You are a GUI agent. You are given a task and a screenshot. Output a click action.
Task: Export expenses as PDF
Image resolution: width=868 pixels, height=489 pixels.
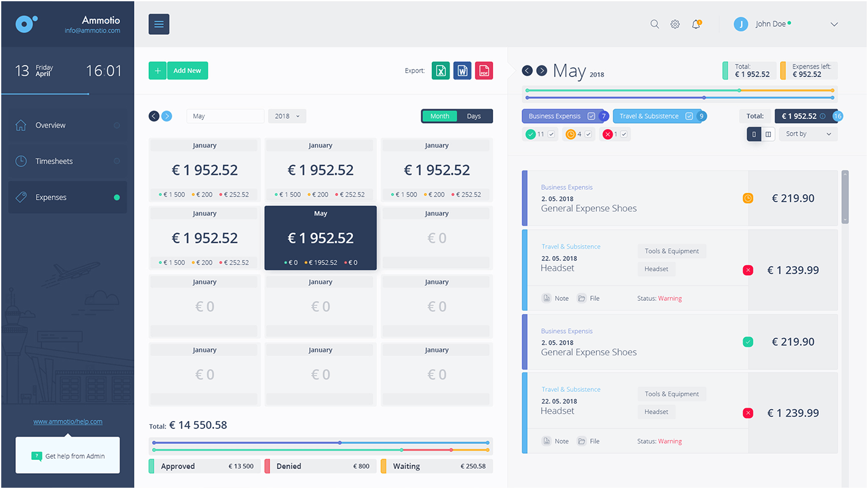(x=484, y=70)
